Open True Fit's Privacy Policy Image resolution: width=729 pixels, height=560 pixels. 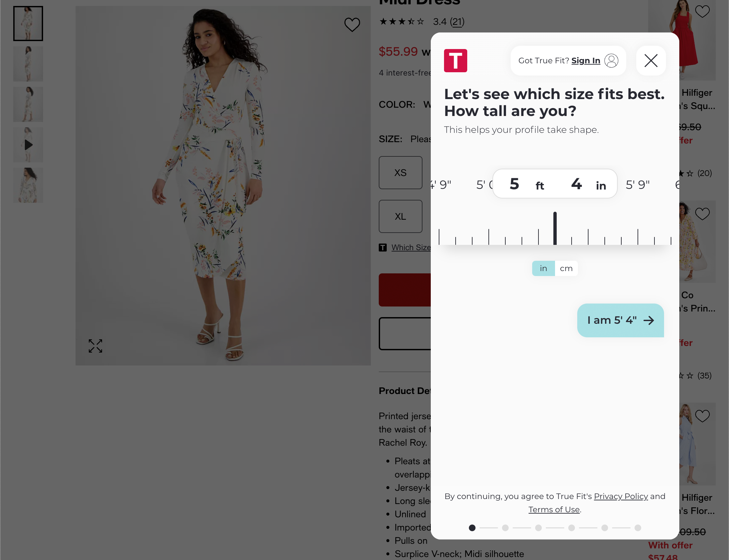[621, 496]
